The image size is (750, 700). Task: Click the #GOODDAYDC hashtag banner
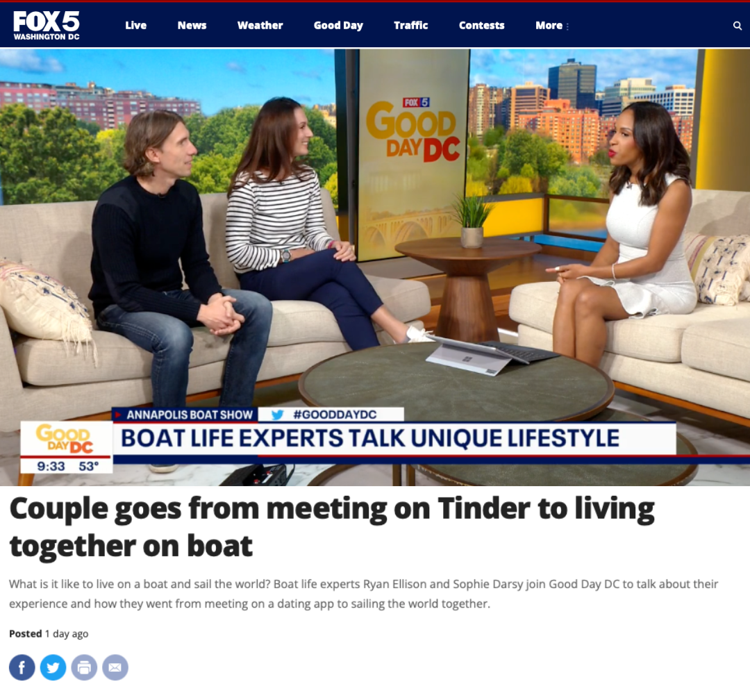coord(335,415)
